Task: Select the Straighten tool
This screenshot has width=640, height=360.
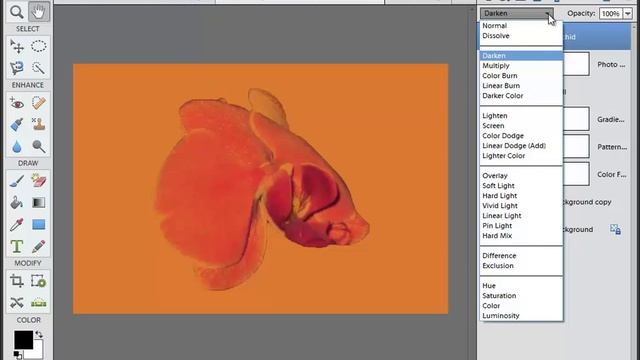Action: (39, 302)
